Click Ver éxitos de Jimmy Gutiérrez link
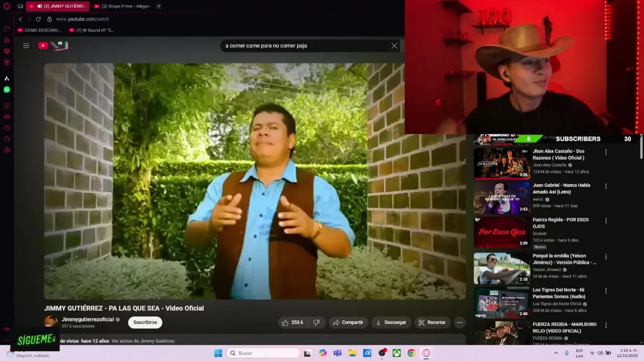 [143, 341]
